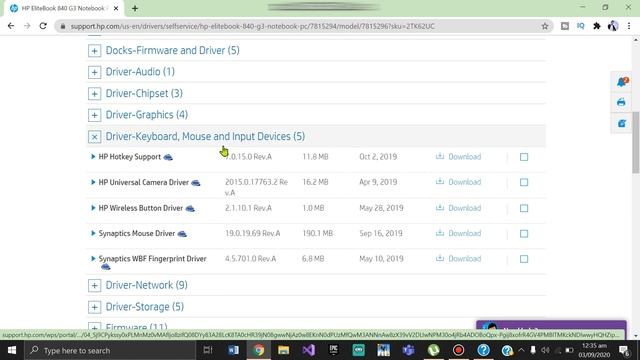This screenshot has width=640, height=360.
Task: Open Microsoft Teams from taskbar
Action: [409, 350]
